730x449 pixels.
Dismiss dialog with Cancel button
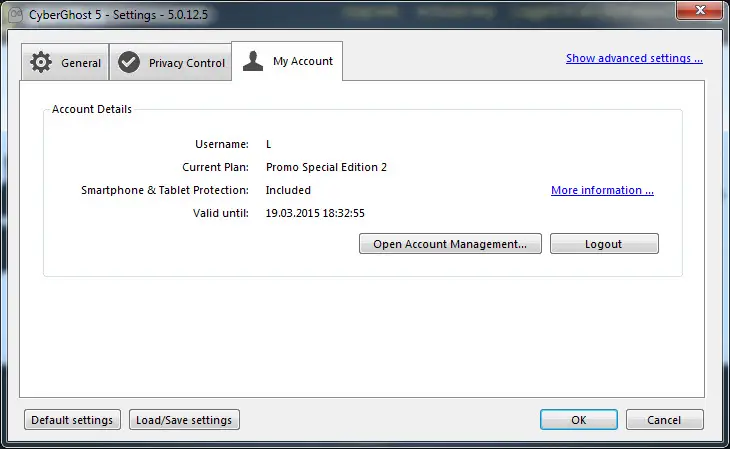click(x=664, y=420)
